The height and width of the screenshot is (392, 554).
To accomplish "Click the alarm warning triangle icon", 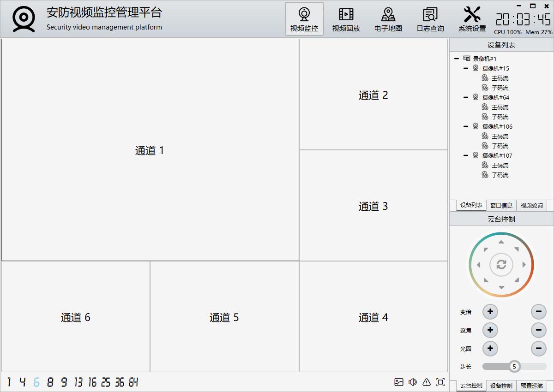I will pyautogui.click(x=427, y=382).
